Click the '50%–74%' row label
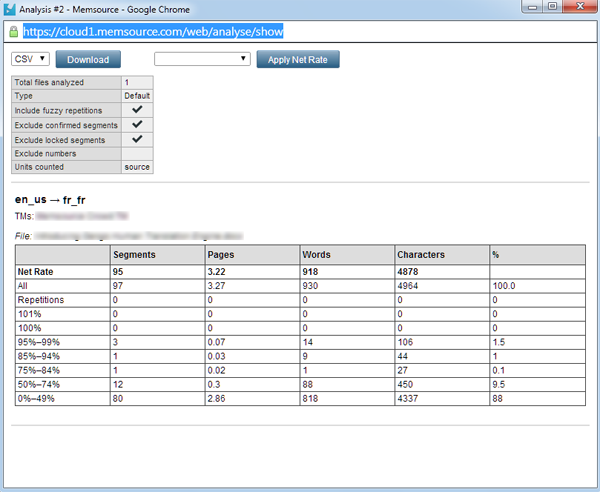Image resolution: width=600 pixels, height=492 pixels. (39, 384)
